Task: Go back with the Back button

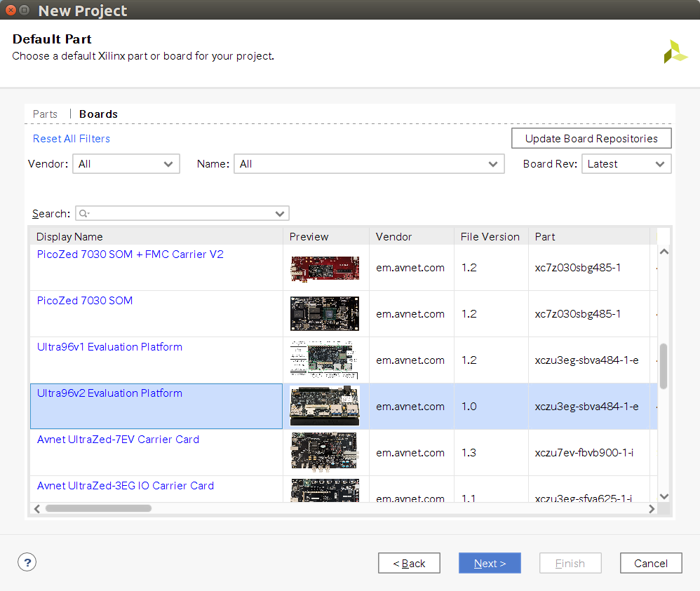Action: pyautogui.click(x=409, y=563)
